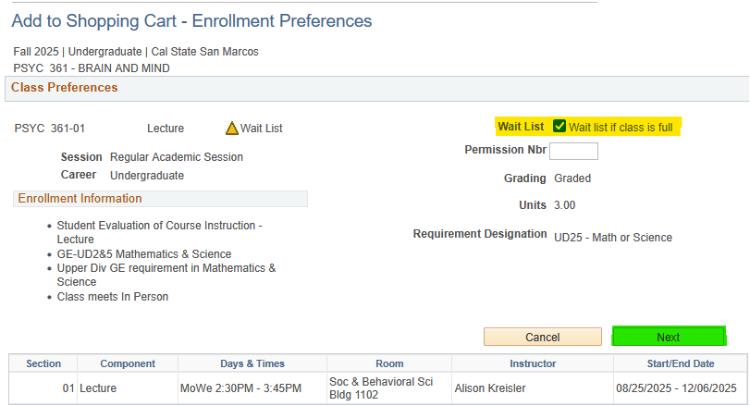Click the Add to Shopping Cart page title
Screen dimensions: 750x406
[x=192, y=21]
